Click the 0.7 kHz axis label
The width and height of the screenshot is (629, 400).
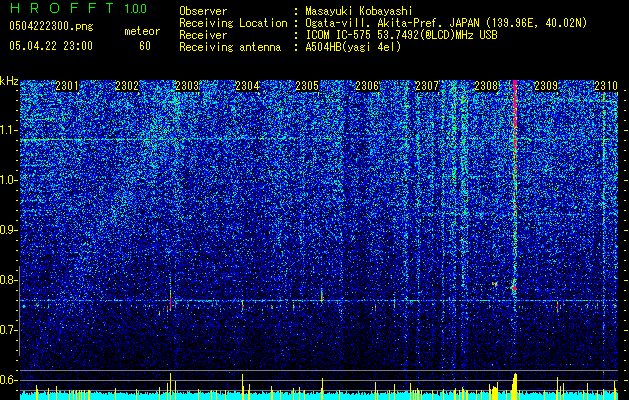tap(9, 330)
